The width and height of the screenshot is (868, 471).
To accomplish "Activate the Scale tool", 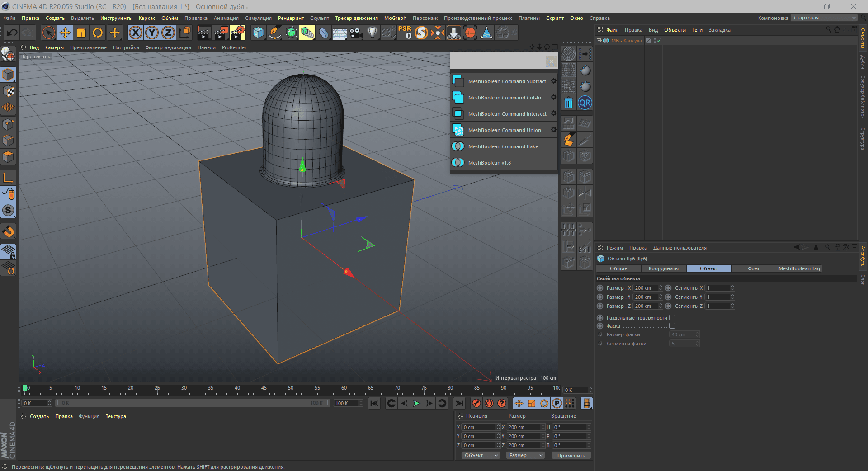I will (81, 33).
